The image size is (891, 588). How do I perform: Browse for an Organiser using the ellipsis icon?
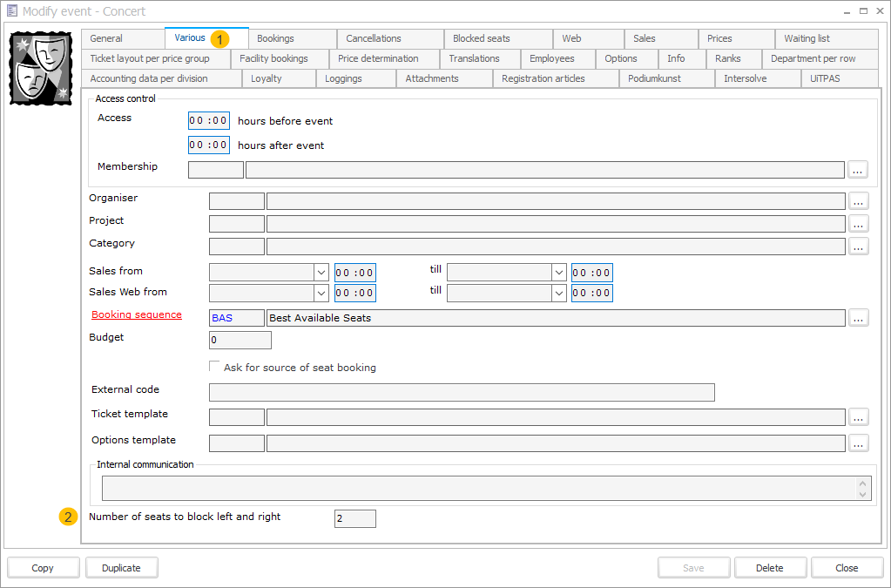(x=858, y=201)
